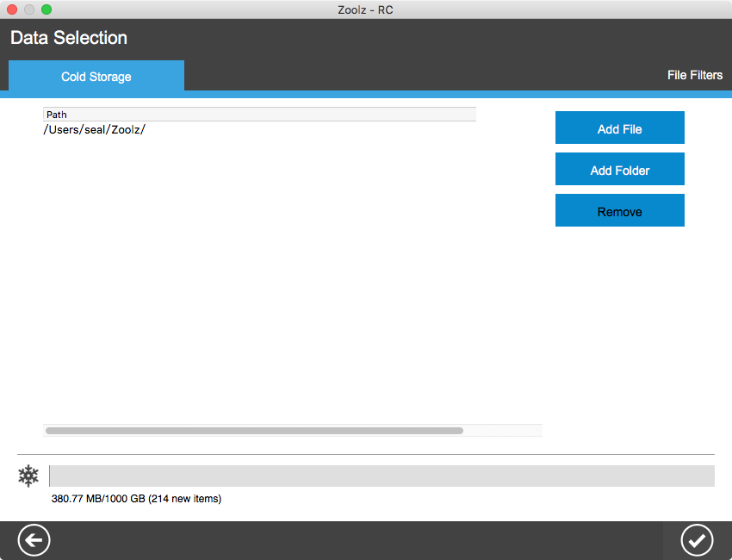Maximize the window with the green button
The width and height of the screenshot is (732, 560).
coord(47,9)
